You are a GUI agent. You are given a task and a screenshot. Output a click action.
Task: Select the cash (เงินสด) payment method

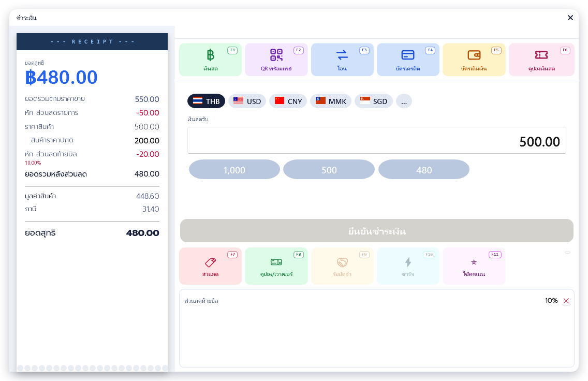(x=210, y=60)
